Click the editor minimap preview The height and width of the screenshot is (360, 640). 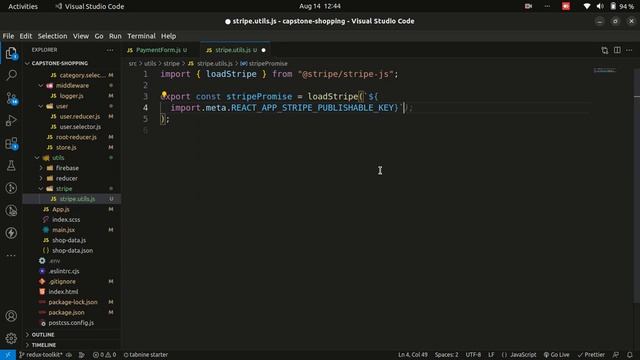tap(605, 71)
